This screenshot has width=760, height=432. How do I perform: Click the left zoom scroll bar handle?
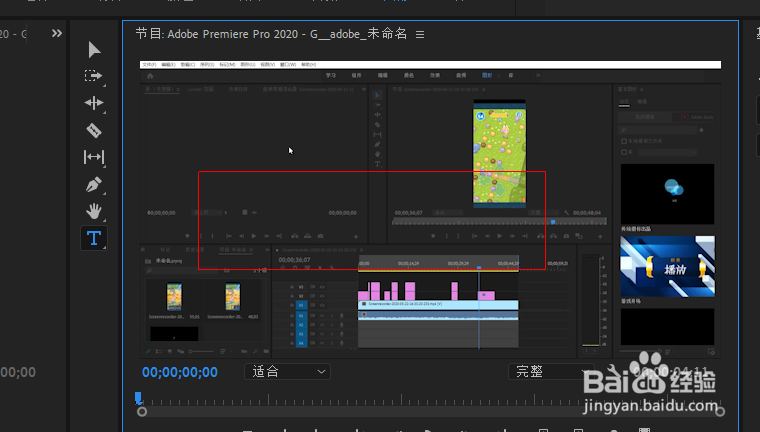[x=142, y=412]
